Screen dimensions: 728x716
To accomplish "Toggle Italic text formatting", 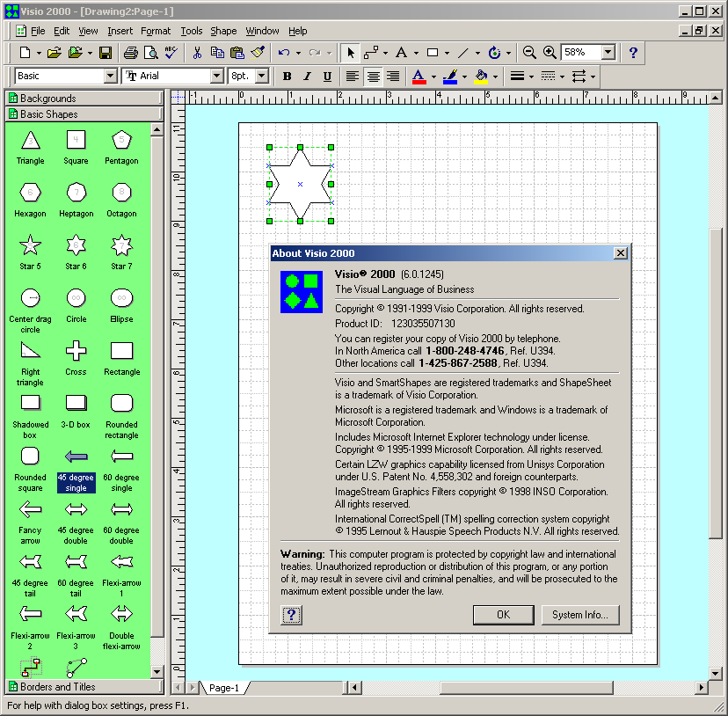I will coord(307,77).
